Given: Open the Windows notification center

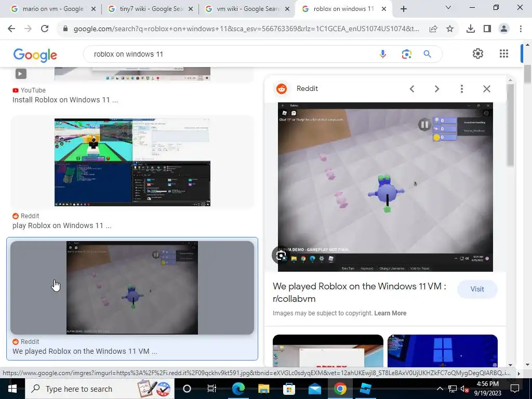Looking at the screenshot, I should coord(515,389).
